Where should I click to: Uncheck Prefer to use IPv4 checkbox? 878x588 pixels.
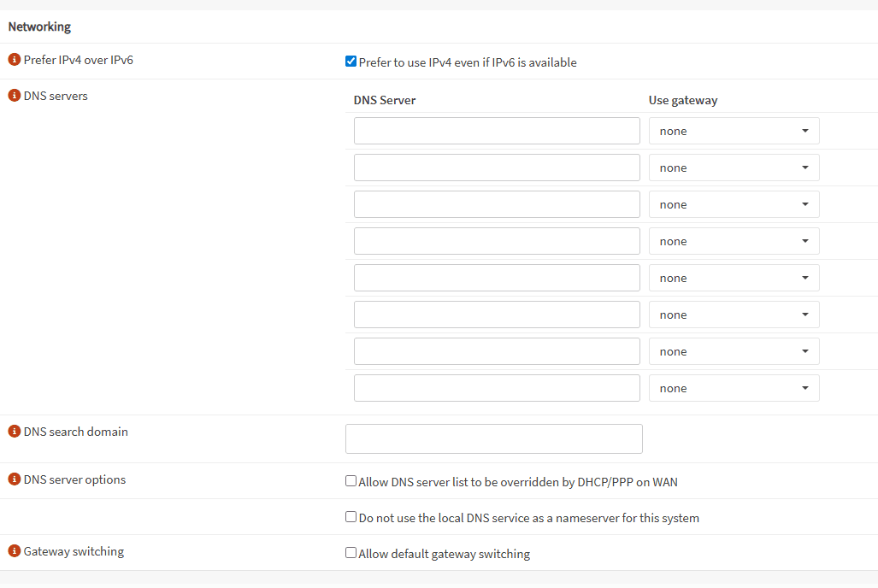point(351,62)
